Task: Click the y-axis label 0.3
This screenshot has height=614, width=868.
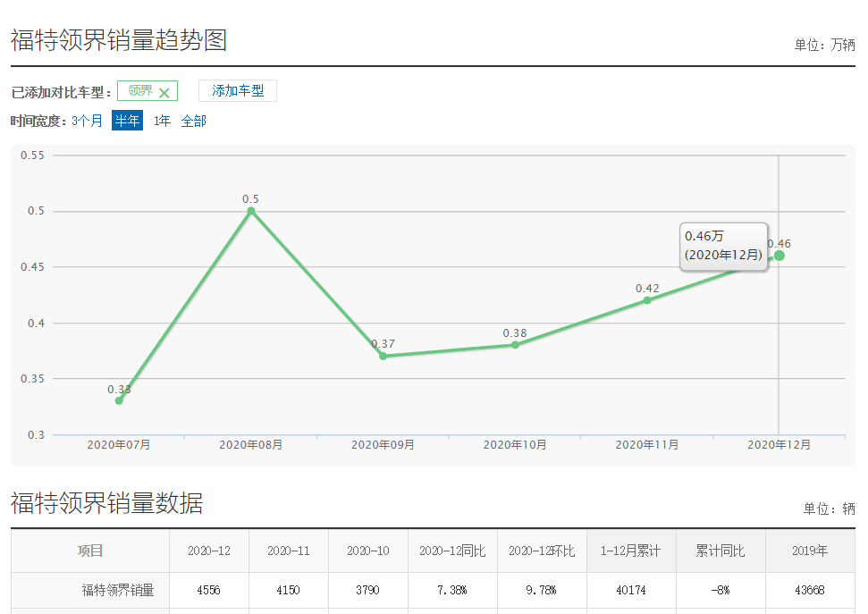Action: click(x=36, y=434)
